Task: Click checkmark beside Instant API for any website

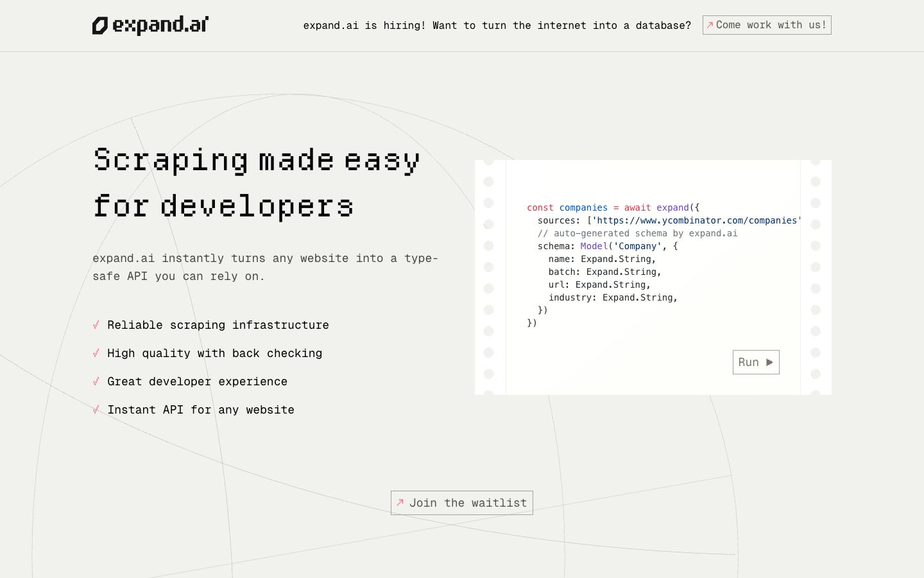Action: (96, 410)
